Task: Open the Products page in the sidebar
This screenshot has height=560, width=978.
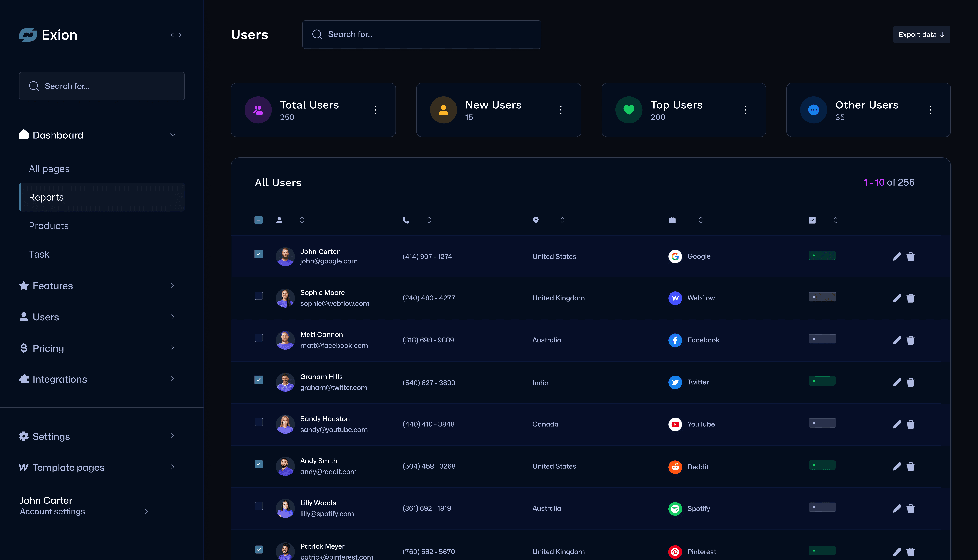Action: tap(49, 226)
